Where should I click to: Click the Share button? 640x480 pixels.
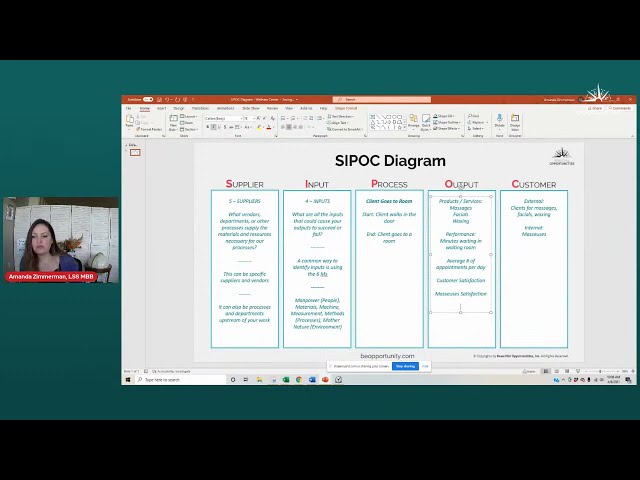coord(595,109)
